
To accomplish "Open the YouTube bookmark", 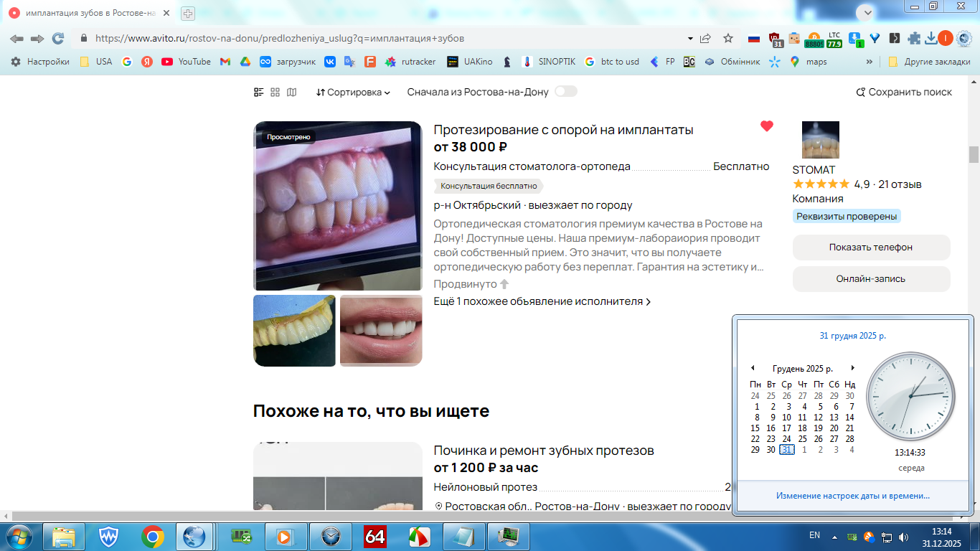I will coord(187,62).
